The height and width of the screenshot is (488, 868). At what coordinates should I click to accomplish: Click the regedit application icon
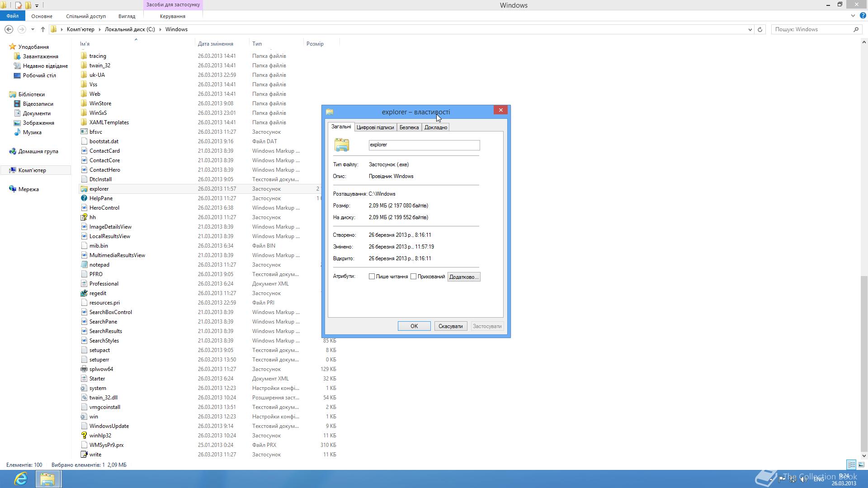[x=84, y=293]
